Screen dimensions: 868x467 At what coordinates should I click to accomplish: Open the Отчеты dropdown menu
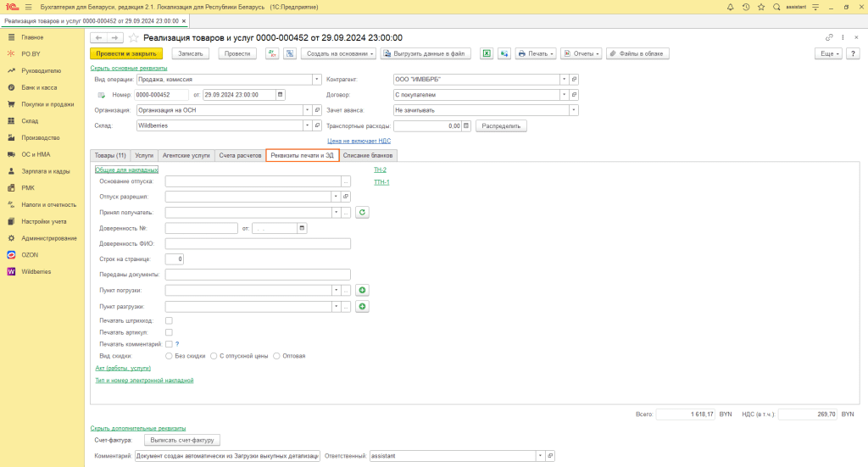click(581, 53)
